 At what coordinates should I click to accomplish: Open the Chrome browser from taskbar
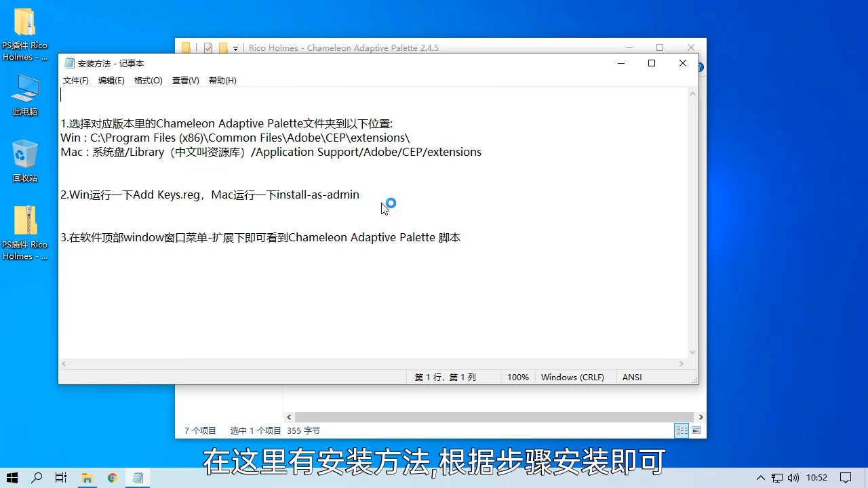[112, 478]
